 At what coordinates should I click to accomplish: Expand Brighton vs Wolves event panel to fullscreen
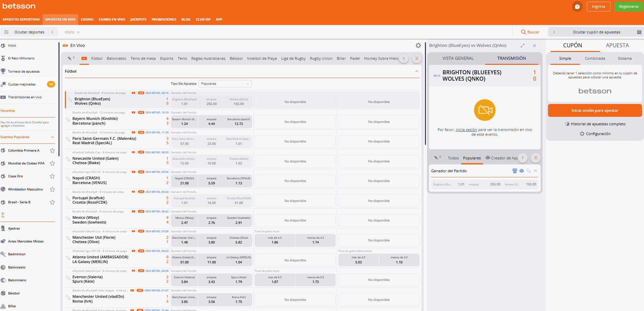click(523, 46)
